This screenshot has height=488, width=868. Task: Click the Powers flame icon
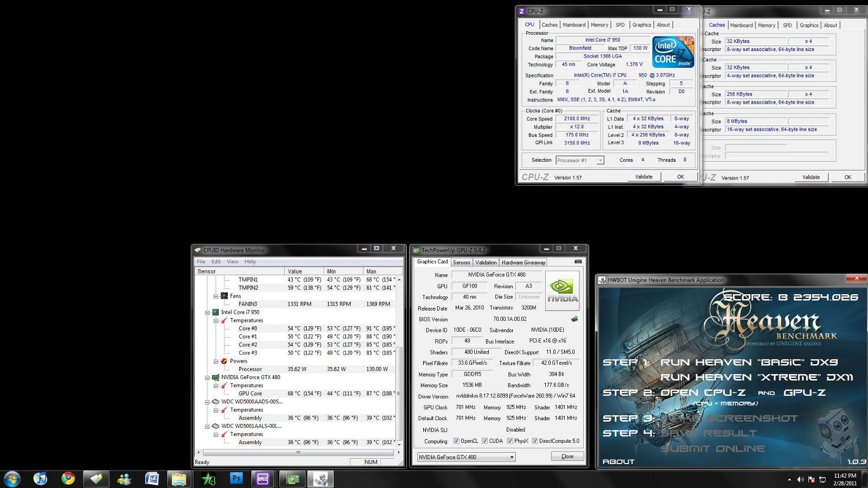tap(224, 361)
